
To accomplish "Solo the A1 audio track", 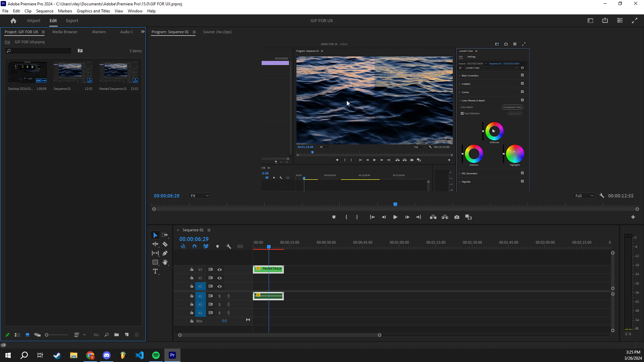I will point(219,296).
